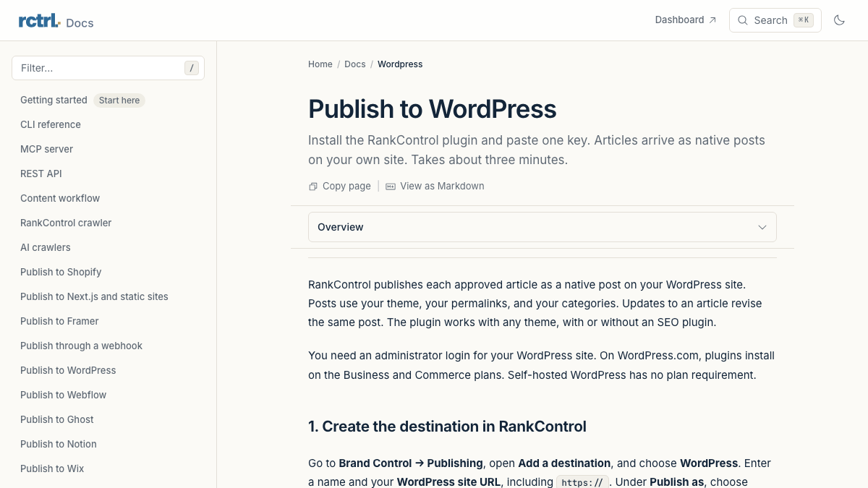Open Publish to Shopify page

coord(61,272)
